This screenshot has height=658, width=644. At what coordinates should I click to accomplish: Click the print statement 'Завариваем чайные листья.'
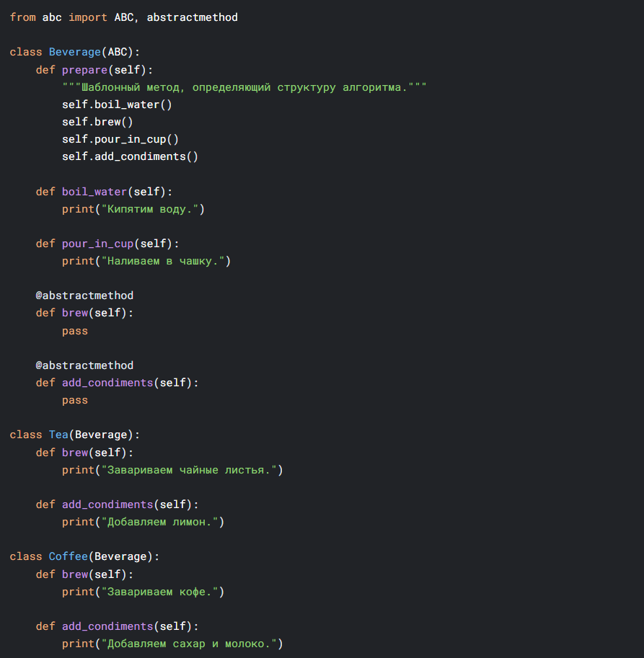point(172,471)
